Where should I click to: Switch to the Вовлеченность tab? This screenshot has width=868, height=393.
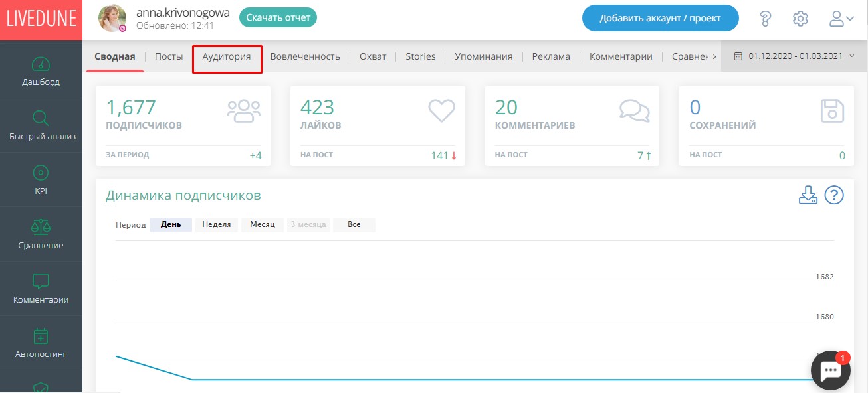(x=305, y=56)
